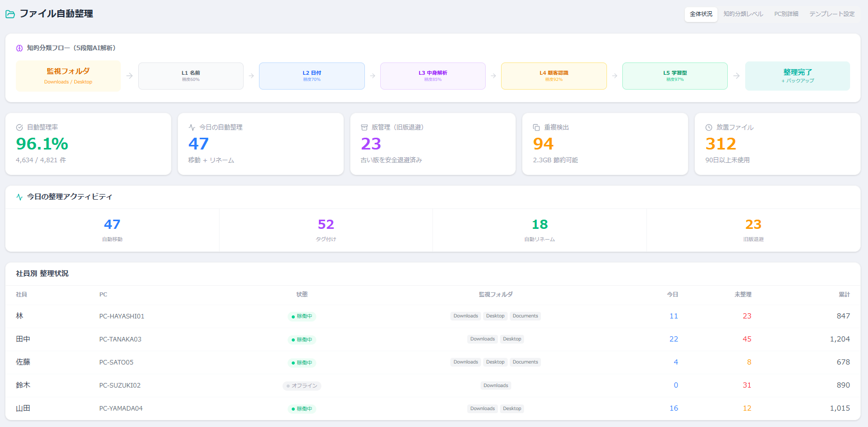Click the 監視フォルダ start box

point(68,76)
